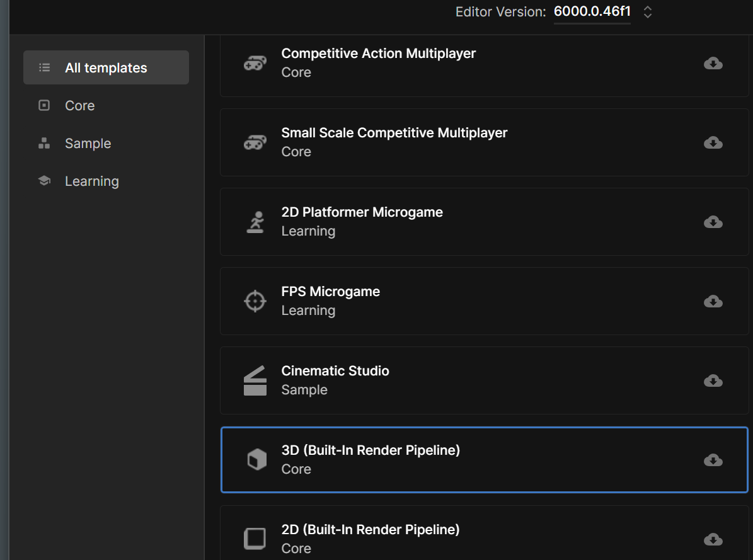753x560 pixels.
Task: Download the Competitive Action Multiplayer template
Action: 713,64
